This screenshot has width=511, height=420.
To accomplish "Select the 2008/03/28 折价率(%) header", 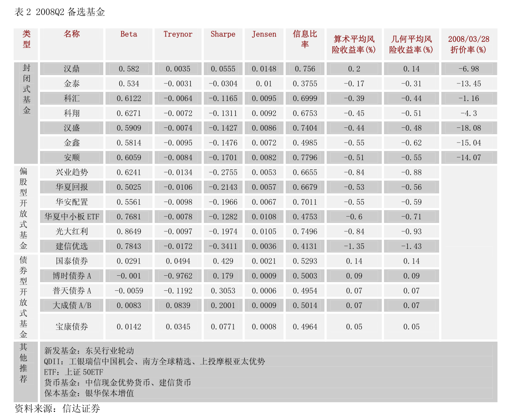I will point(469,44).
